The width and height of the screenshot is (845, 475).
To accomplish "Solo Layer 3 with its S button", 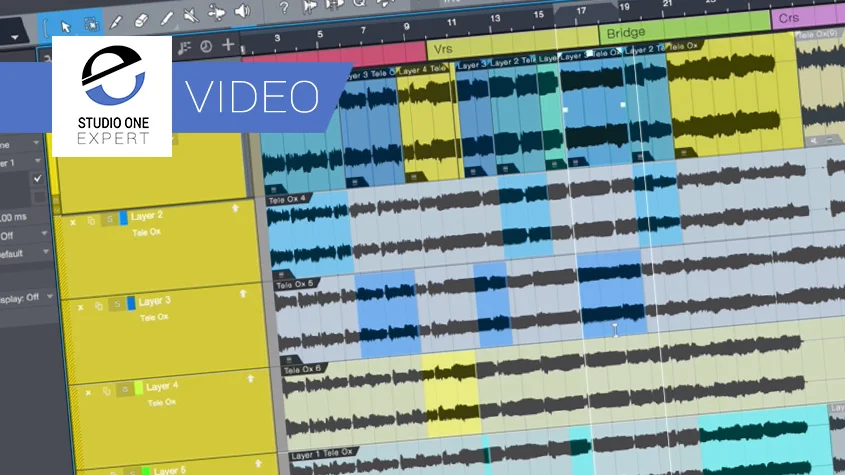I will click(117, 304).
